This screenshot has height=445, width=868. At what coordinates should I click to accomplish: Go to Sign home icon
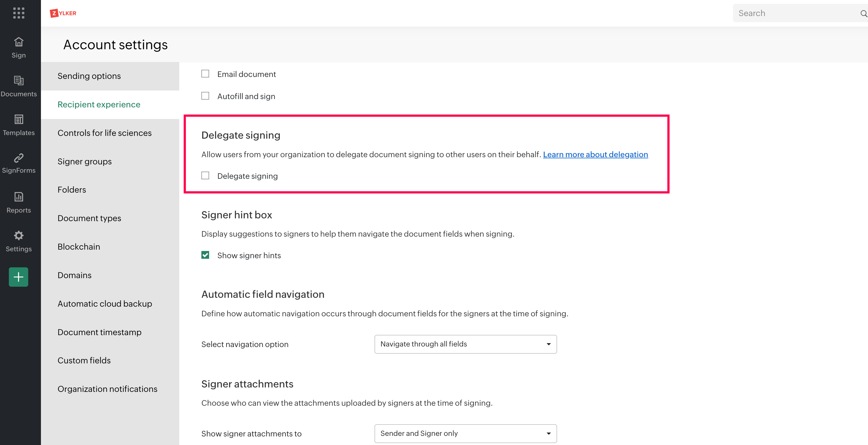(x=19, y=42)
